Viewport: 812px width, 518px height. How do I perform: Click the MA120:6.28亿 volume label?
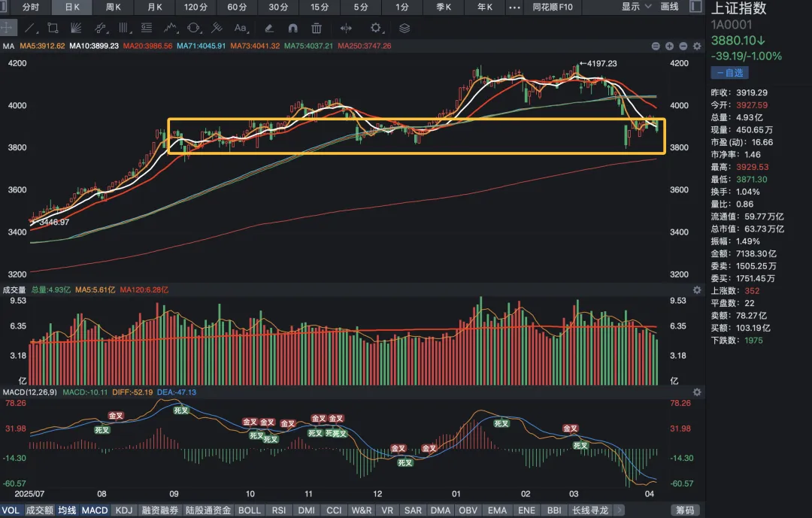[x=144, y=290]
